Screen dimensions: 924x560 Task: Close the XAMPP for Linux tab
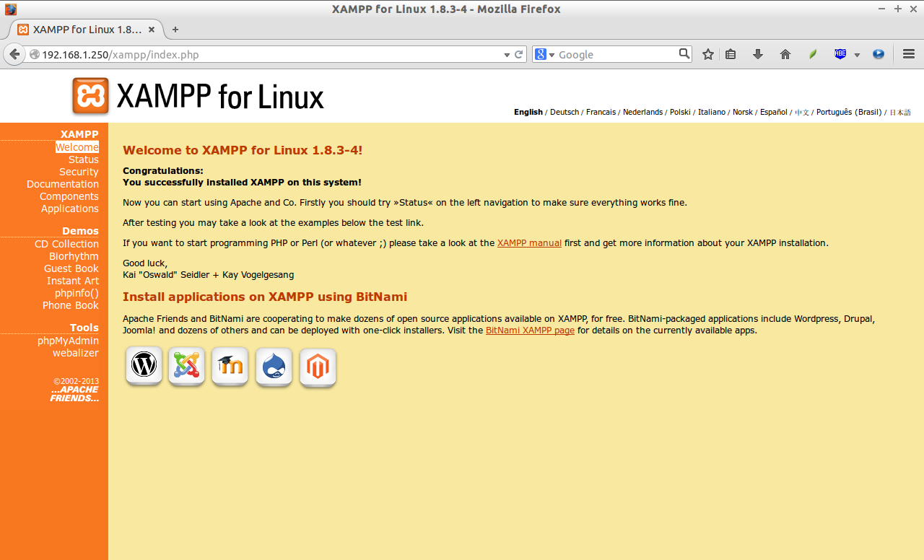[x=152, y=30]
